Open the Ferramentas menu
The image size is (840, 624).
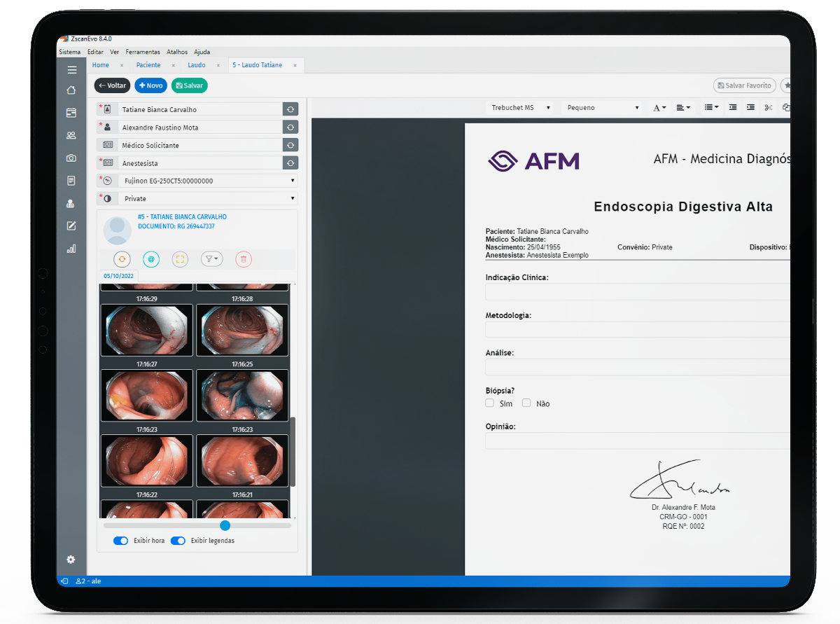tap(143, 52)
